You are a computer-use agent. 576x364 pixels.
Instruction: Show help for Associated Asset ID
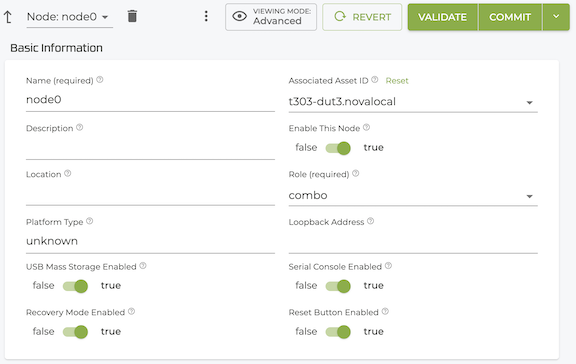tap(375, 80)
